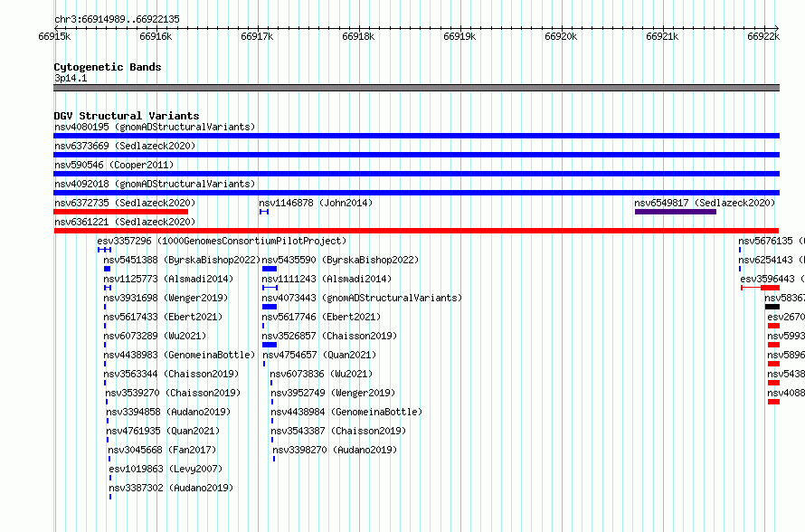
Task: Open nsv5617433 (Ebert2021) label
Action: point(163,317)
